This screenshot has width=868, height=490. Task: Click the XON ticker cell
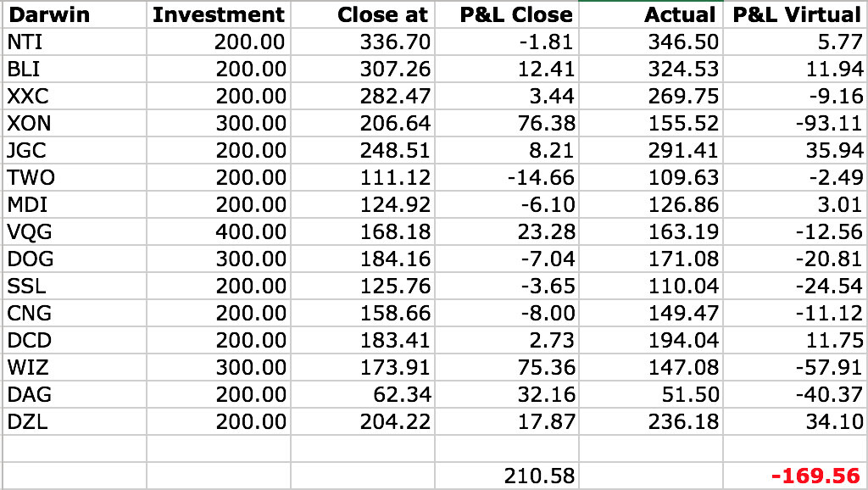click(x=28, y=124)
